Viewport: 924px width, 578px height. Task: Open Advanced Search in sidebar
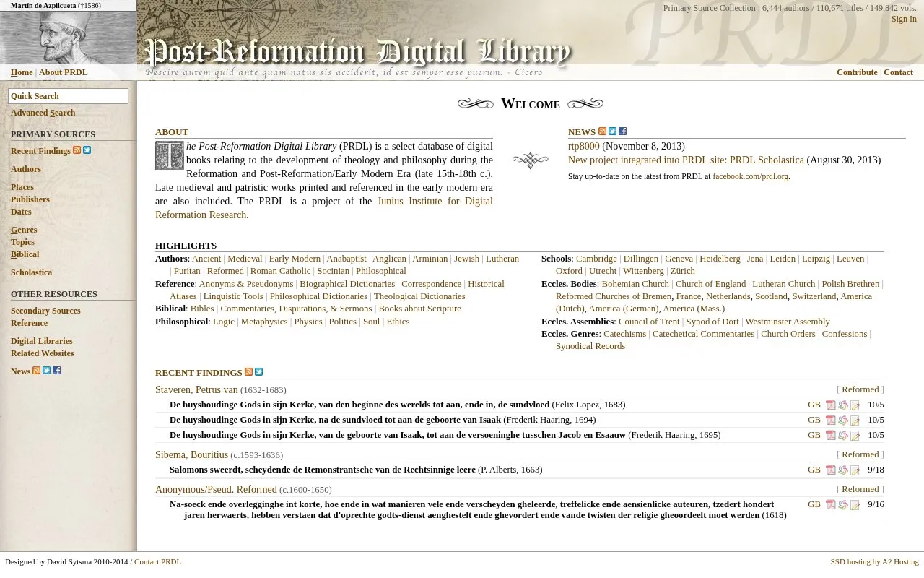point(43,113)
